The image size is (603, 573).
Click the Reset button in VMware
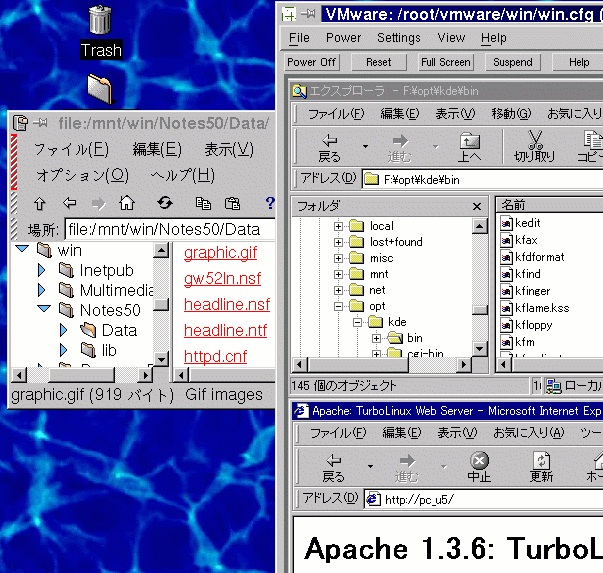[379, 62]
